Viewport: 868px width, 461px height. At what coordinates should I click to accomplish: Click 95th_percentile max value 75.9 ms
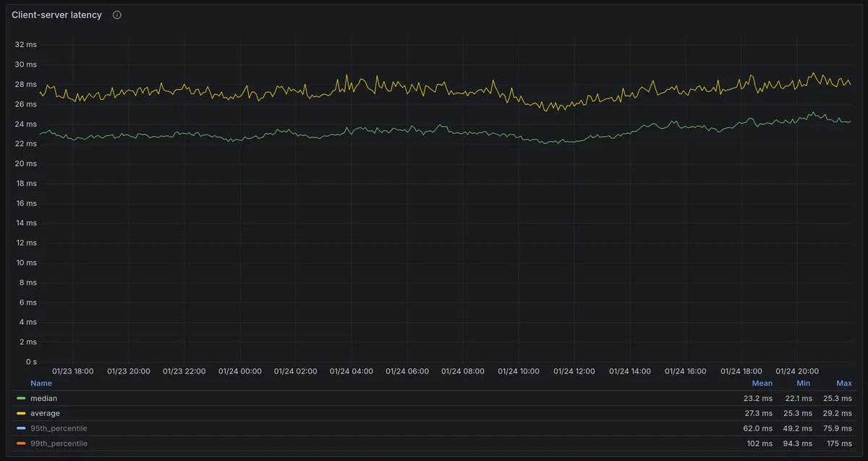pos(838,428)
